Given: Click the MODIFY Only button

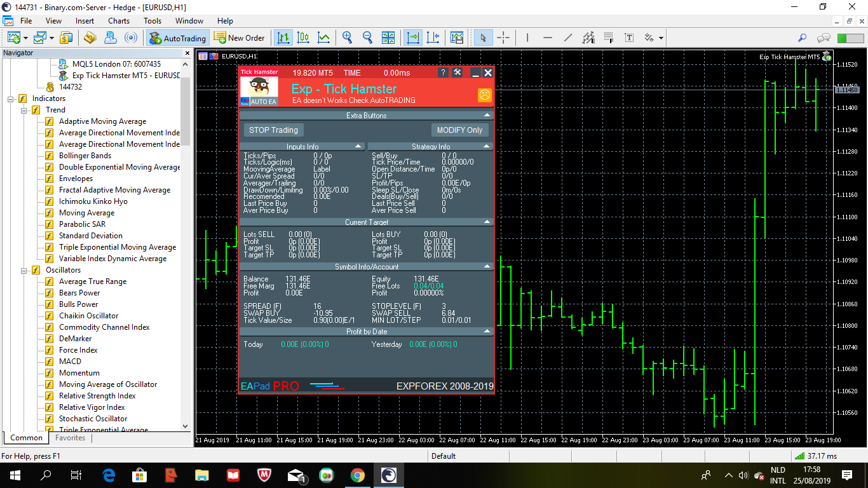Looking at the screenshot, I should click(x=460, y=130).
